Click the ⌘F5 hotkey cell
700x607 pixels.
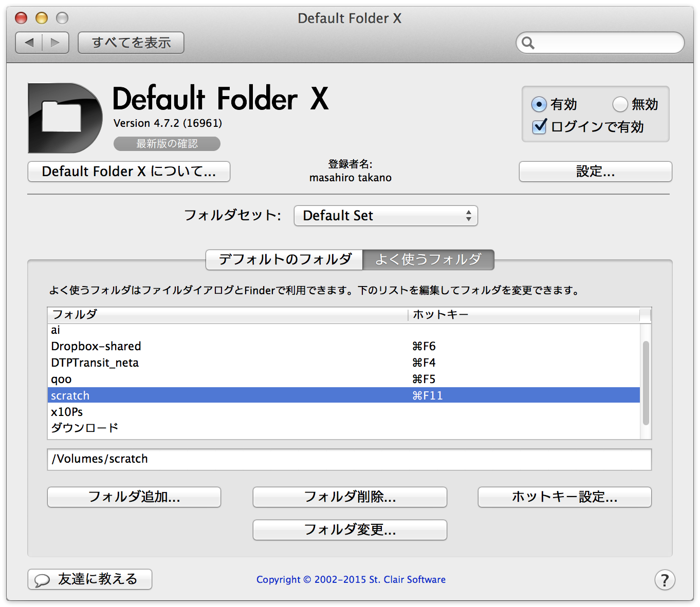424,380
